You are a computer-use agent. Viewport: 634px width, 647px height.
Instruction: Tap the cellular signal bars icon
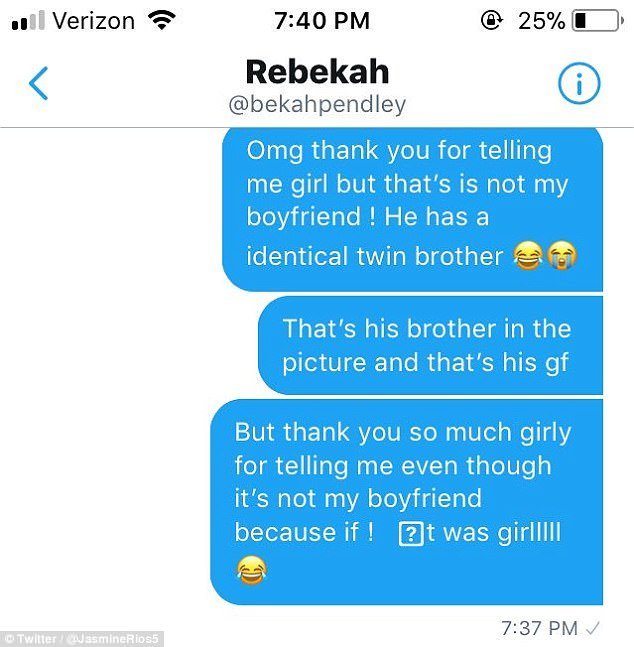[x=28, y=20]
